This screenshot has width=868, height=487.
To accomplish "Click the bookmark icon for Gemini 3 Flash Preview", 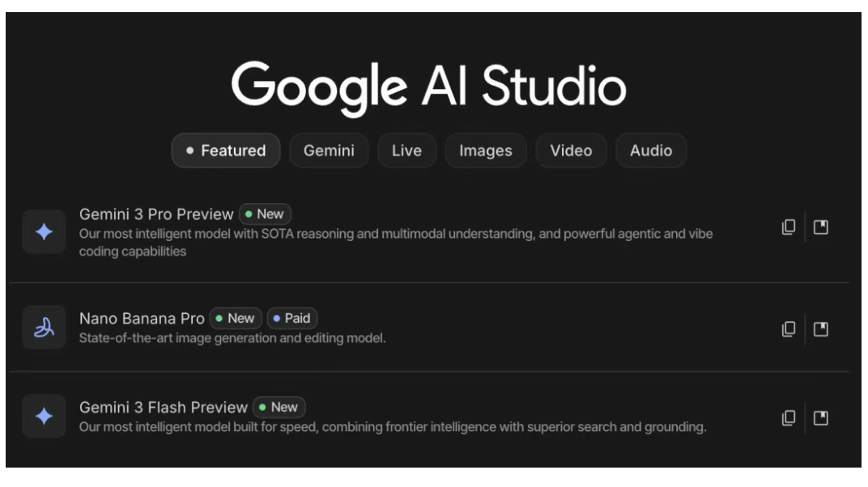I will (821, 417).
